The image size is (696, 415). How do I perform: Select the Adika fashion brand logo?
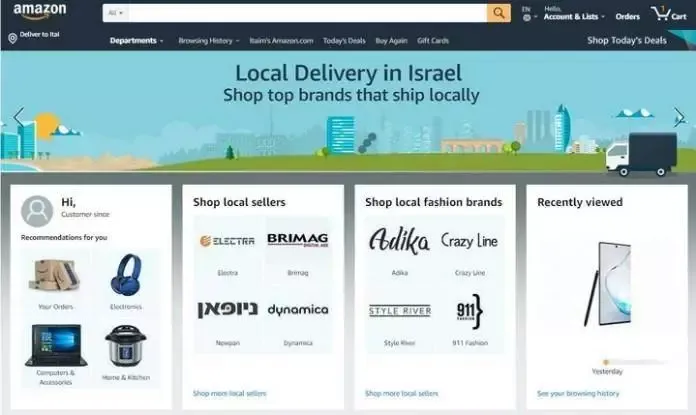click(x=399, y=241)
